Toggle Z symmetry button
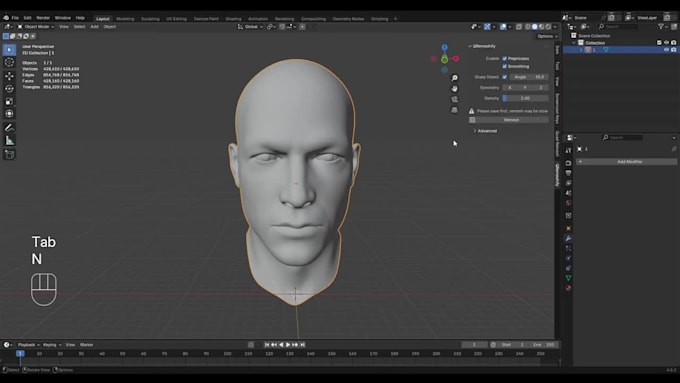Viewport: 680px width, 383px height. point(541,88)
